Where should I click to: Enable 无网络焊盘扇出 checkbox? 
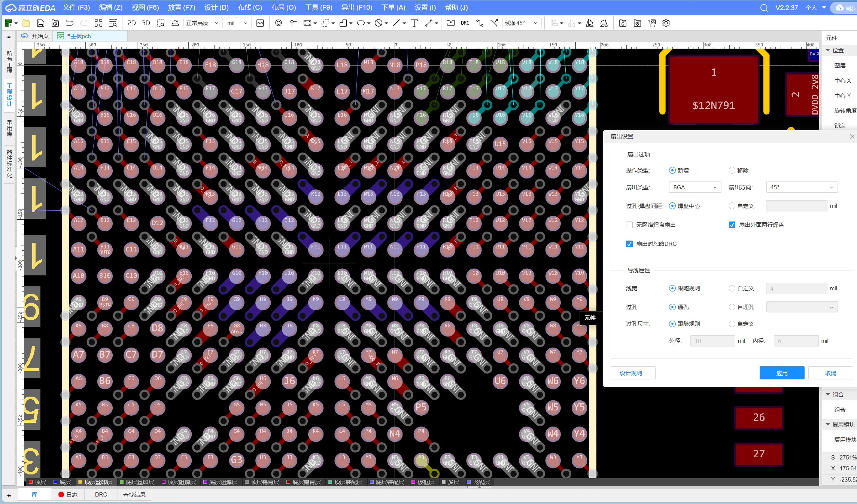pos(629,225)
